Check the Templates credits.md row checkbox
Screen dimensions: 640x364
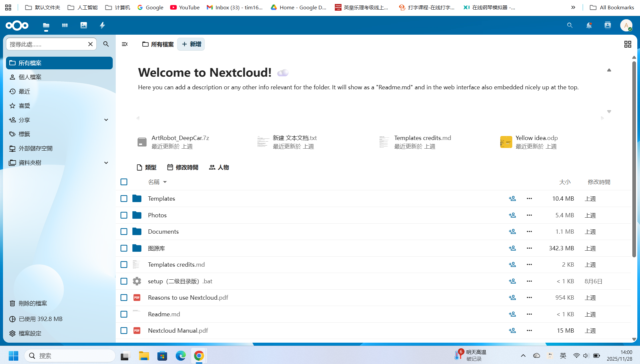coord(124,265)
